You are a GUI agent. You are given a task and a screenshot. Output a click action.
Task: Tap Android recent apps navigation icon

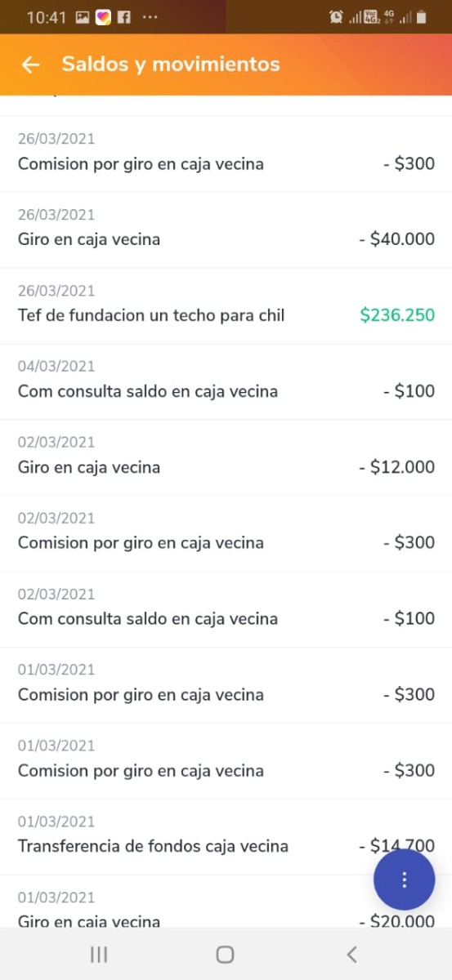99,954
